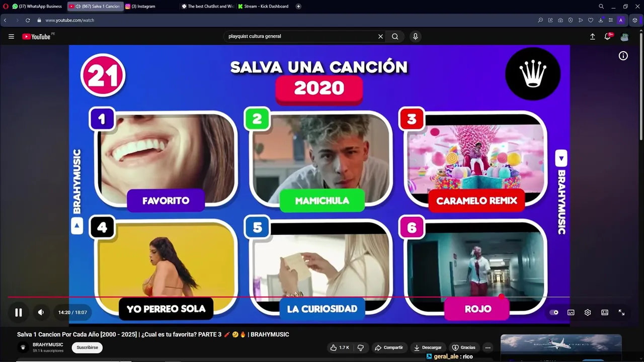This screenshot has width=644, height=362.
Task: Go forward to next page
Action: click(17, 20)
